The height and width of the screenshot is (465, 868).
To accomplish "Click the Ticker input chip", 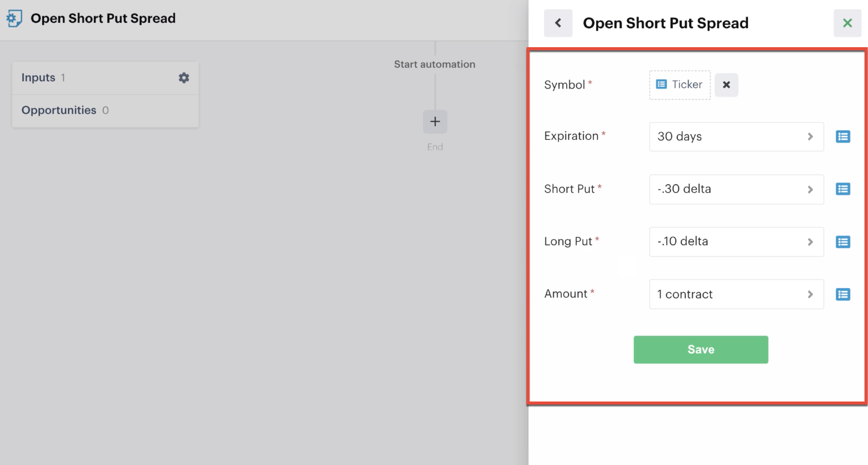I will (680, 85).
